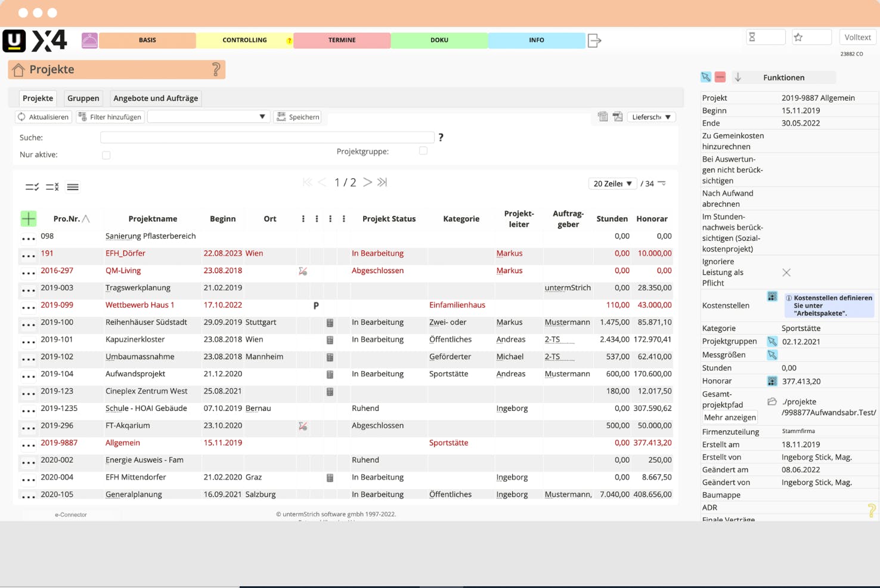Open the CONTROLLING menu
The width and height of the screenshot is (880, 588).
pos(244,41)
